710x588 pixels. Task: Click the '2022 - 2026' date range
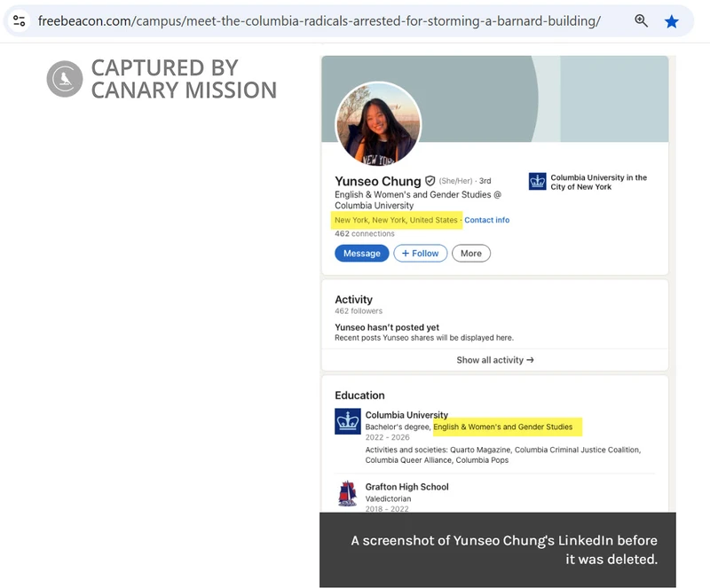coord(387,437)
